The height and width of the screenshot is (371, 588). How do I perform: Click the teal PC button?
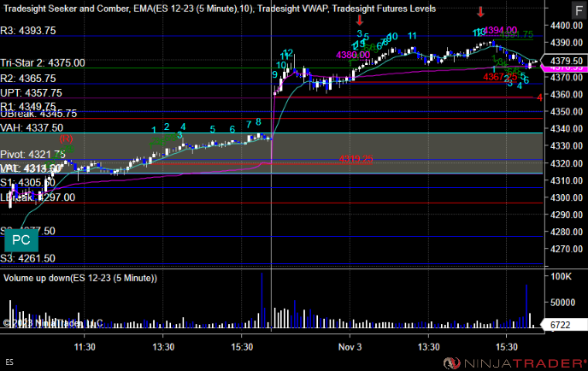[21, 240]
